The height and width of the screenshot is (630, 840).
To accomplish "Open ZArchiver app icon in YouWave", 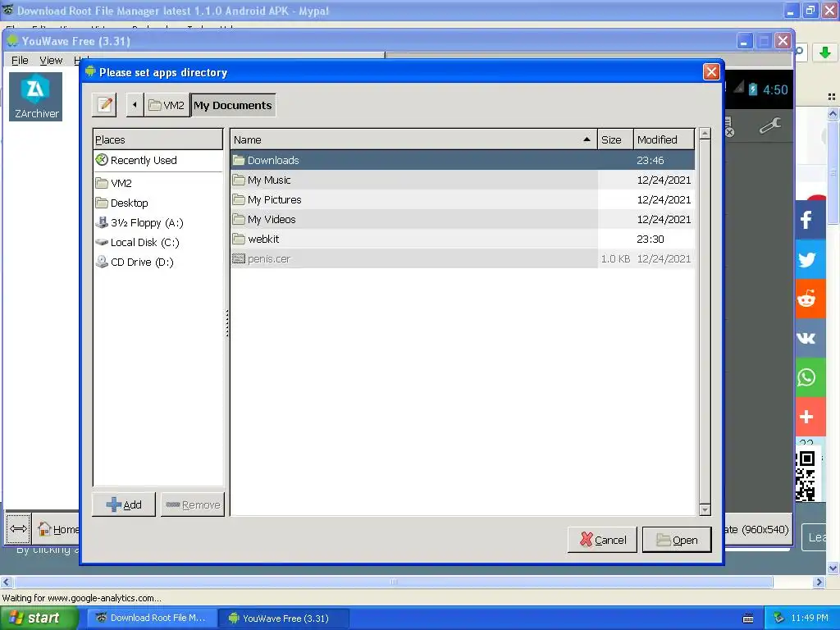I will pos(36,97).
